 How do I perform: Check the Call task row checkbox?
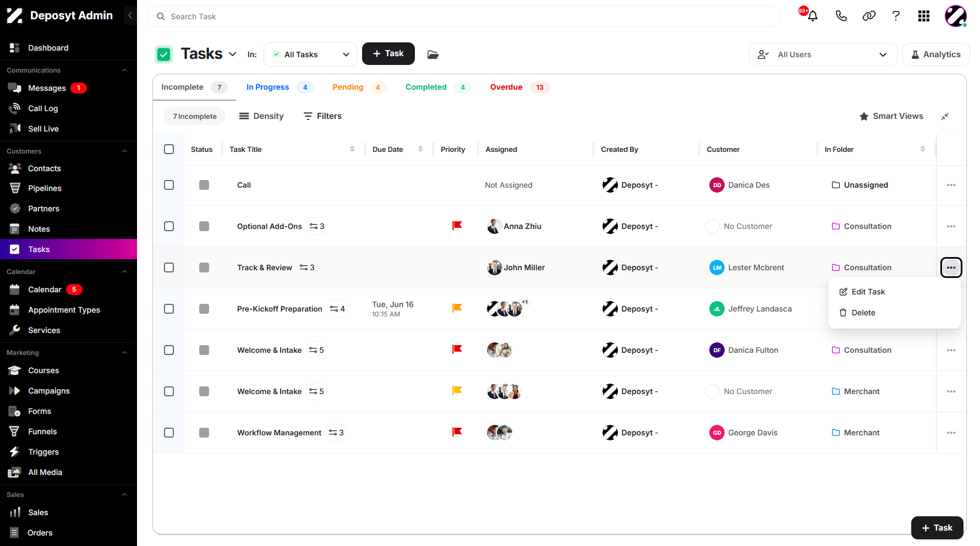click(169, 185)
